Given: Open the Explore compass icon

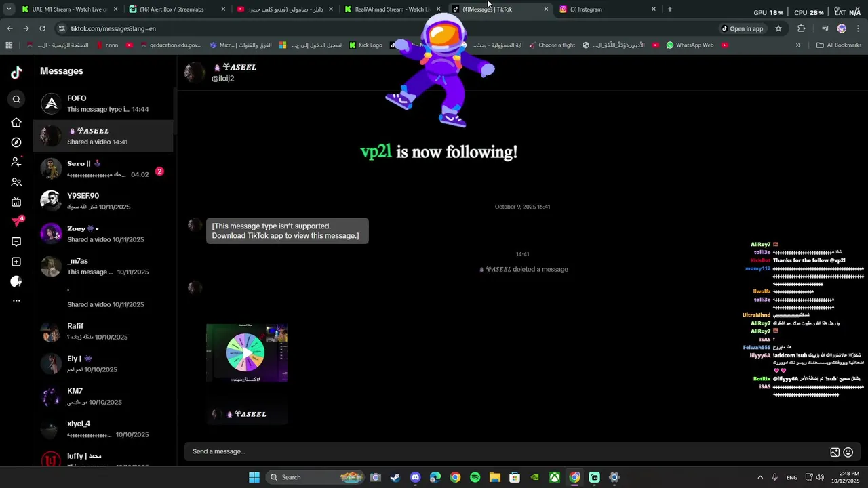Looking at the screenshot, I should (16, 142).
